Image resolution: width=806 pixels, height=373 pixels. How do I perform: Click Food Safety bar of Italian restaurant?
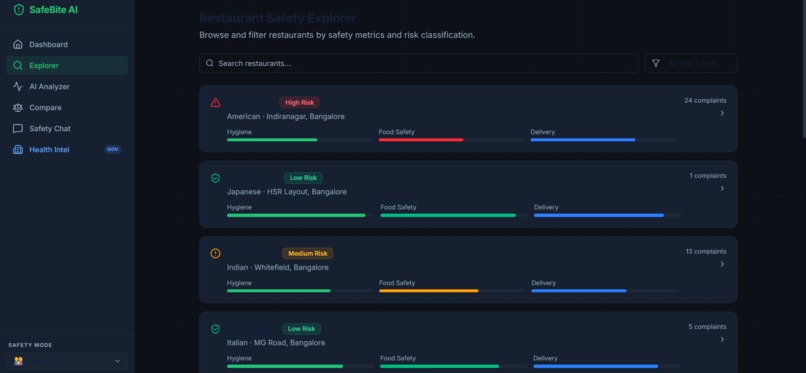coord(453,366)
